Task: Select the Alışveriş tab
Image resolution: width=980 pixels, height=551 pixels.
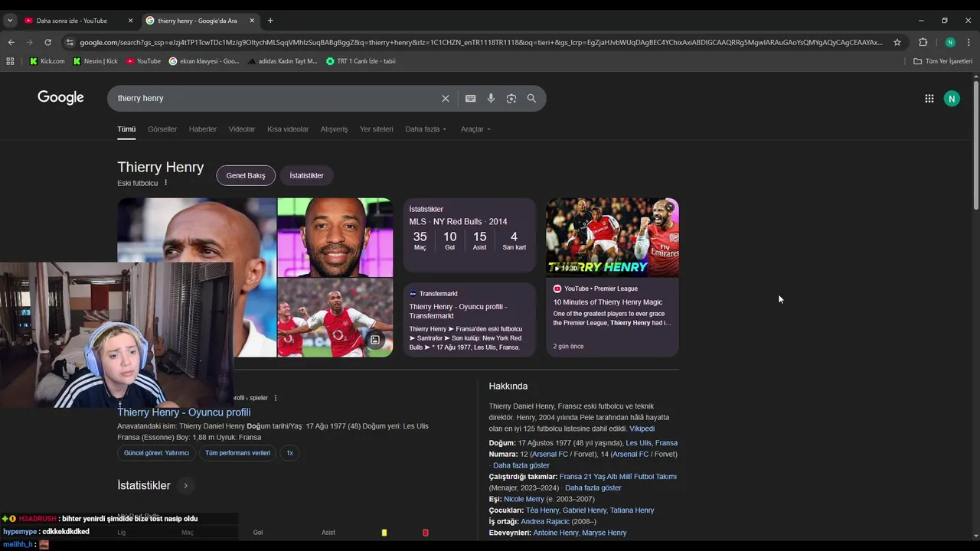Action: point(334,129)
